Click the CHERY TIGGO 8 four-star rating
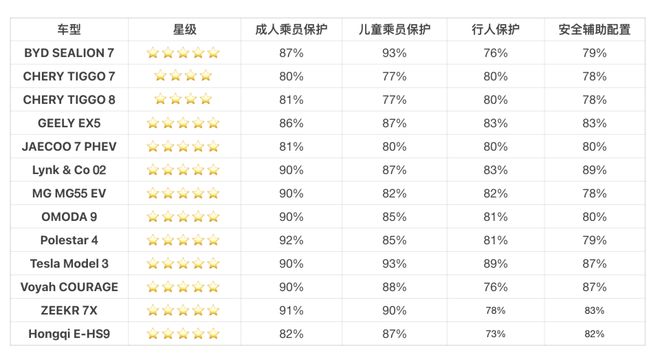The image size is (660, 364). click(183, 99)
